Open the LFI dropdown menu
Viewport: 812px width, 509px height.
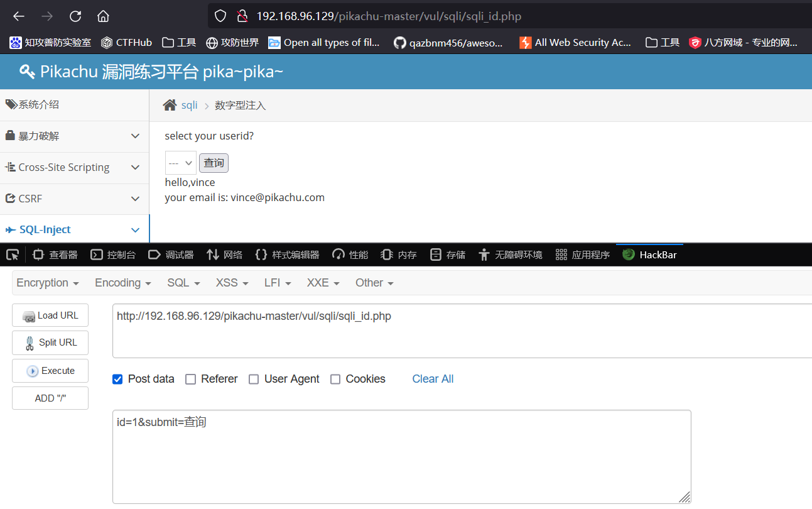click(278, 283)
